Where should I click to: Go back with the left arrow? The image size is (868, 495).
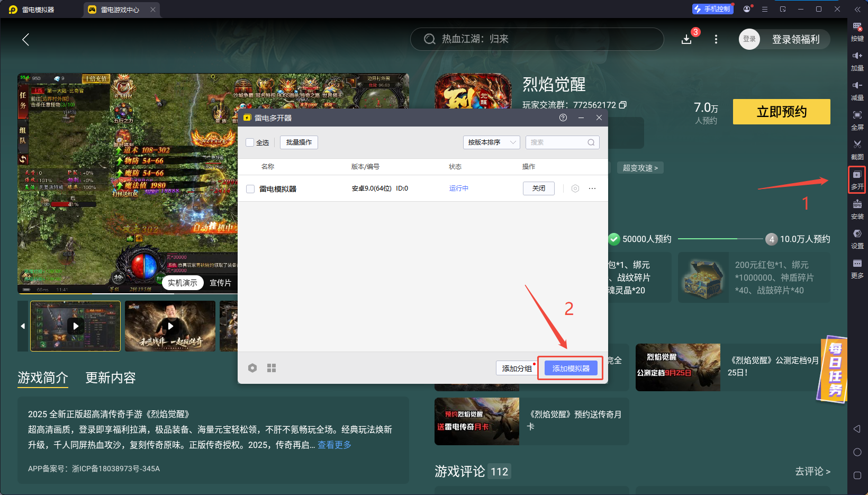[25, 39]
